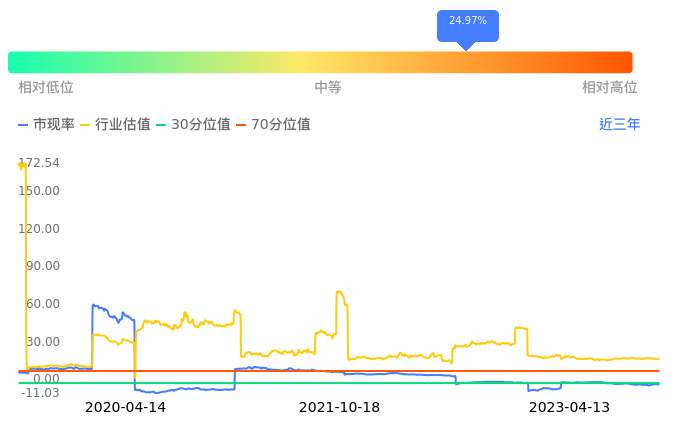Toggle the 市现率 legend series

[x=47, y=125]
